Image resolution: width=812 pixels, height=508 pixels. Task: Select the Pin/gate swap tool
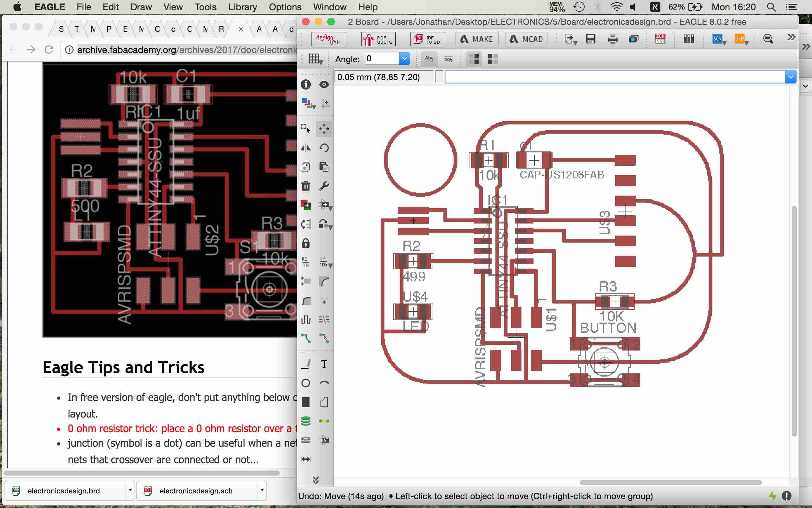(x=306, y=224)
